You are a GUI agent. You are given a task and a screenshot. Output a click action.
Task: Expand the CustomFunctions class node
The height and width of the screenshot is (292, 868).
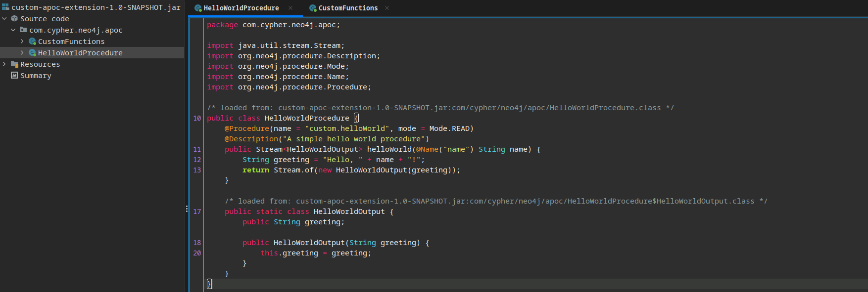click(22, 41)
